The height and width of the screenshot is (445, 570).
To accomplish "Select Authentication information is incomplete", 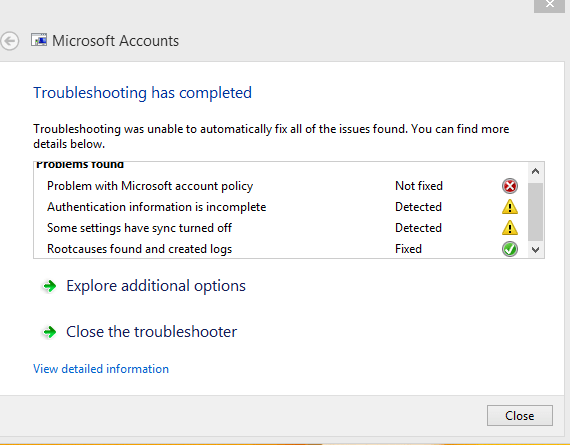I will click(157, 207).
